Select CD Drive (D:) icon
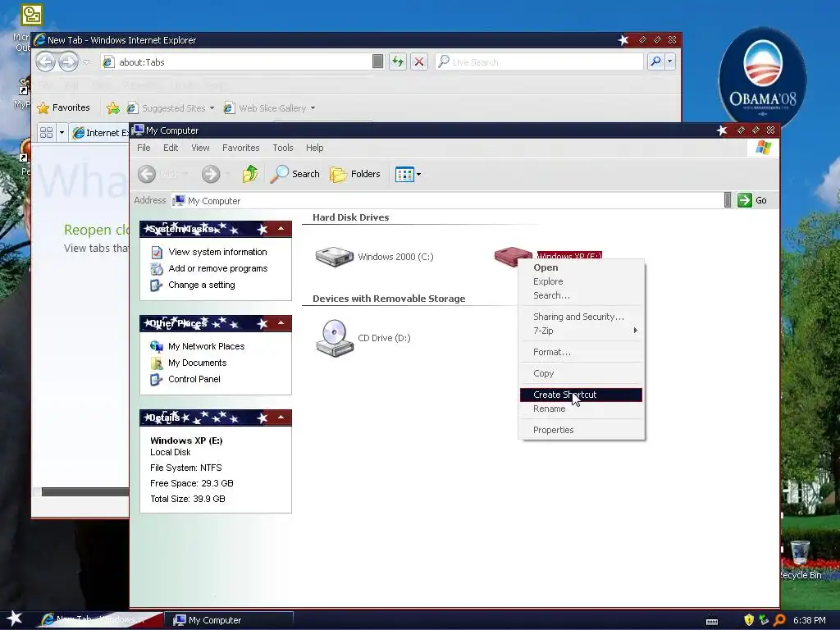This screenshot has height=630, width=840. [335, 338]
